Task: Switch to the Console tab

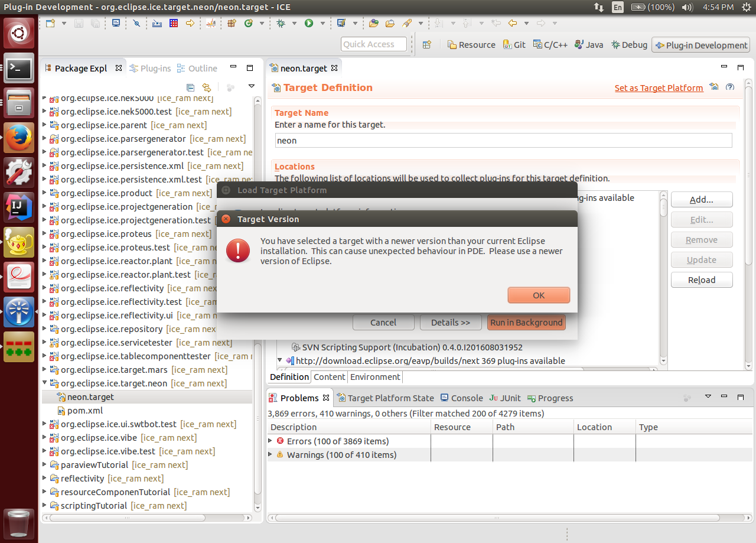Action: click(x=462, y=398)
